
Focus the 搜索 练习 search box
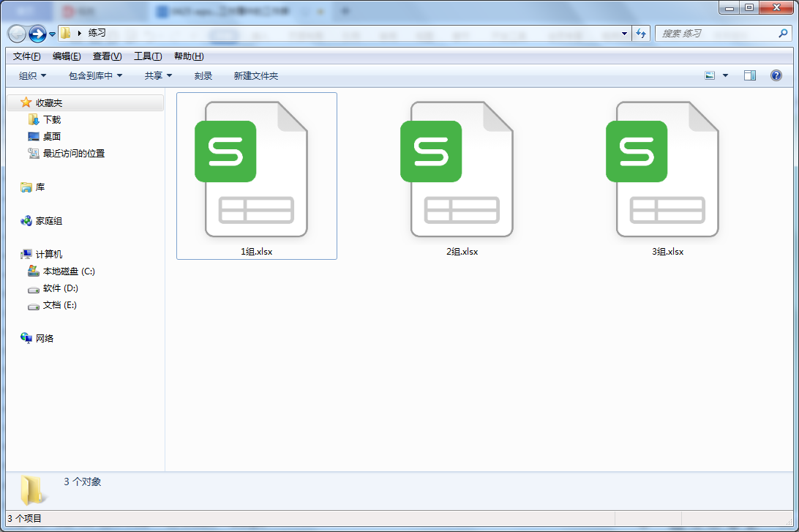tap(716, 34)
